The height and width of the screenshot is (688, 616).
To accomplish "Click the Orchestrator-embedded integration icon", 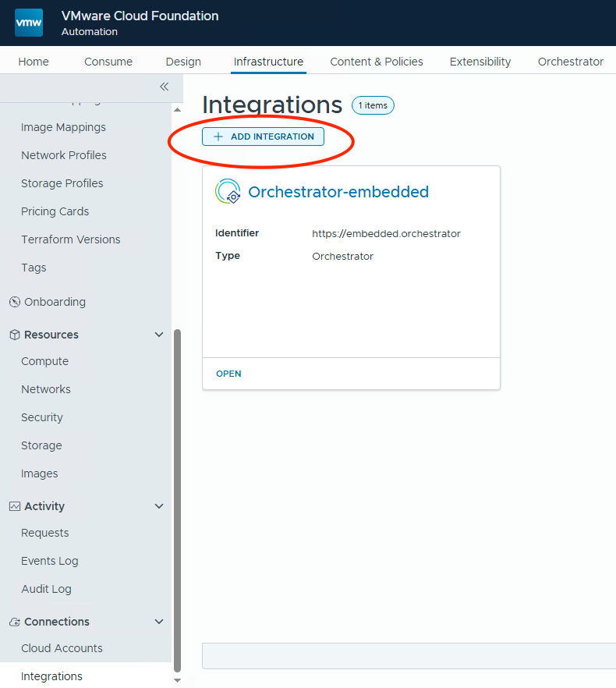I will click(x=228, y=192).
